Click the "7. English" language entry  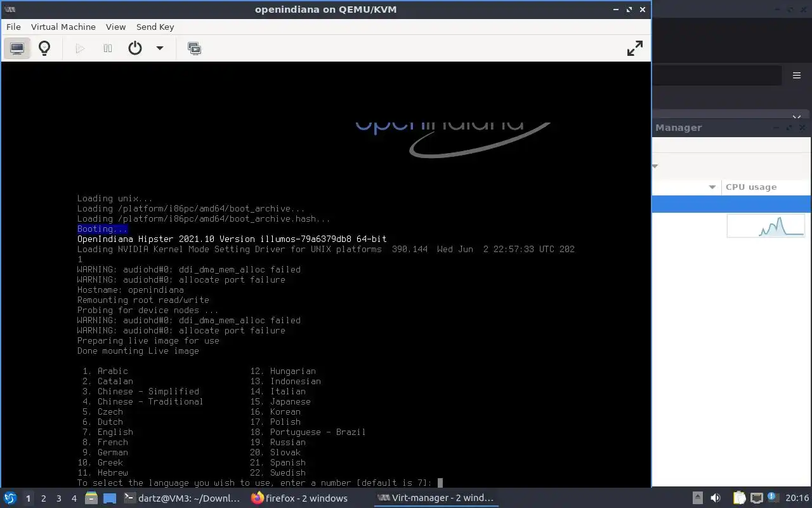[107, 432]
